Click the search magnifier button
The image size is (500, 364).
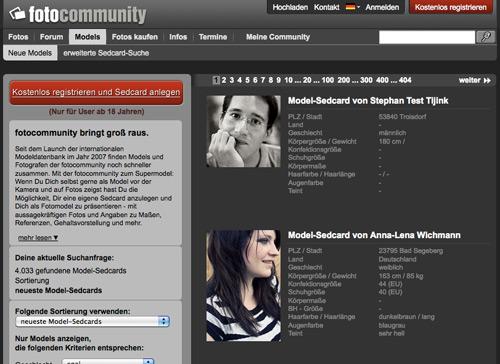(486, 37)
